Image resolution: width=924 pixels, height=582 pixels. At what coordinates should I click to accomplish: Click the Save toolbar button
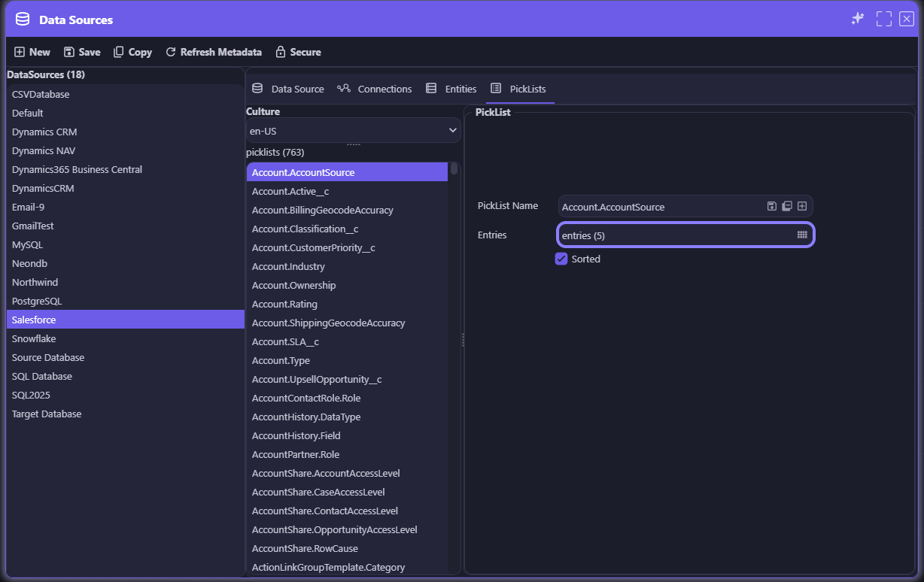82,52
